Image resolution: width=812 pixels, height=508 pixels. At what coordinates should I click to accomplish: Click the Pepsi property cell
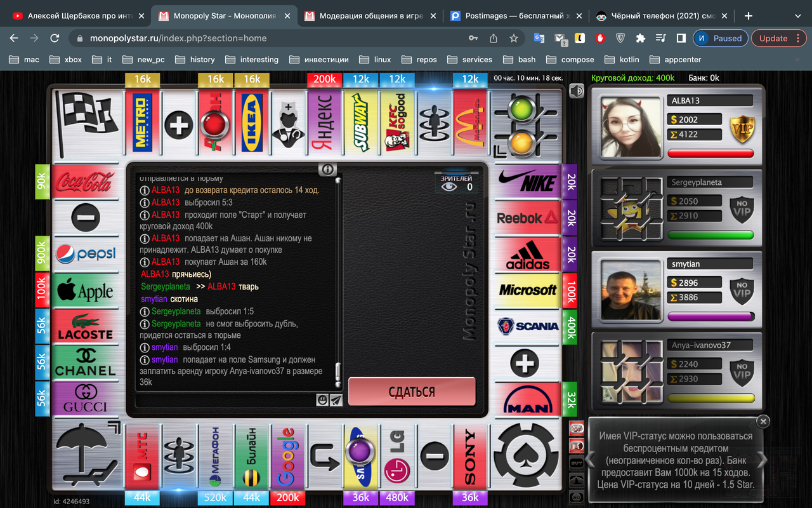[x=84, y=255]
